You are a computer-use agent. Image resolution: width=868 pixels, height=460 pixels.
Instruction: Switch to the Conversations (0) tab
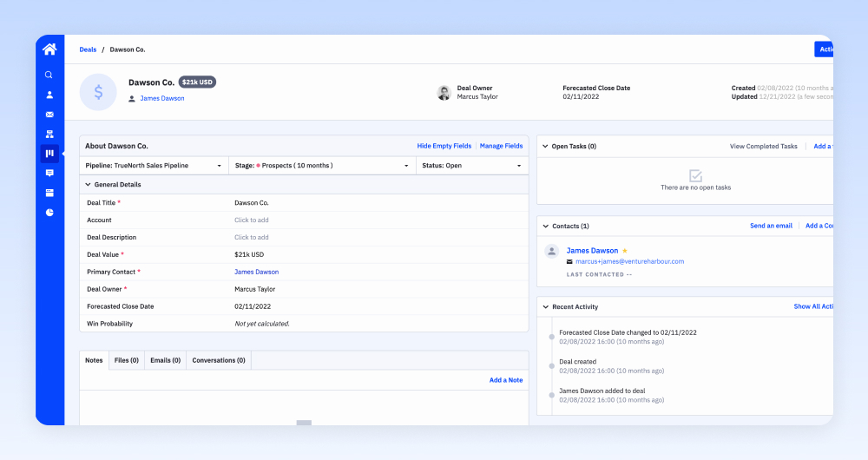click(x=219, y=360)
